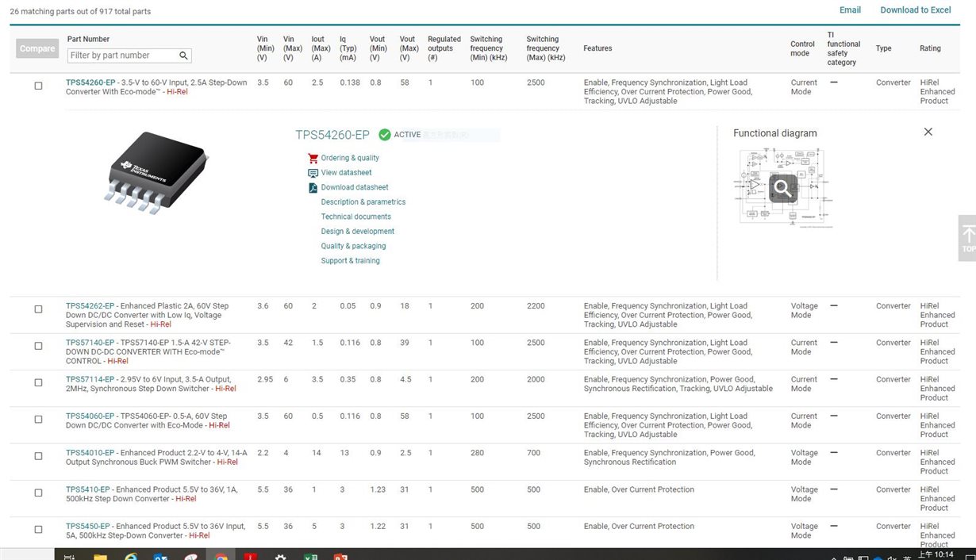Image resolution: width=976 pixels, height=560 pixels.
Task: Click the TPS54260-EP heading in the detail panel
Action: click(332, 135)
